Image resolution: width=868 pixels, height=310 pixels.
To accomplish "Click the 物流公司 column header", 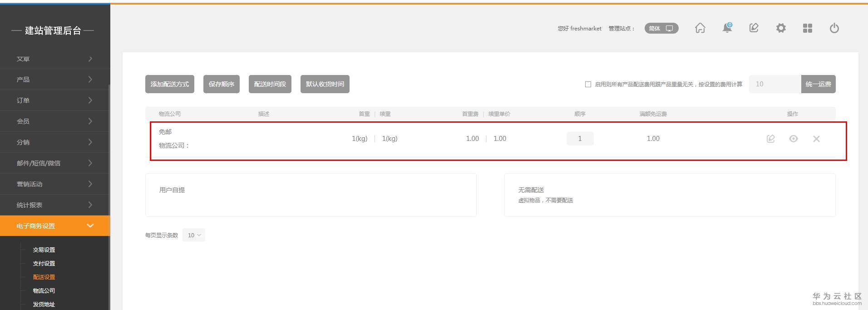I will click(x=170, y=114).
